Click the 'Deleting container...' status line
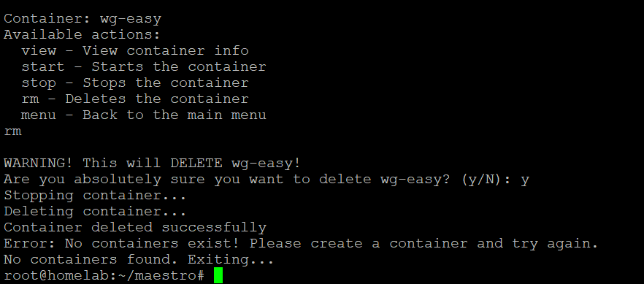This screenshot has height=284, width=644. [95, 212]
